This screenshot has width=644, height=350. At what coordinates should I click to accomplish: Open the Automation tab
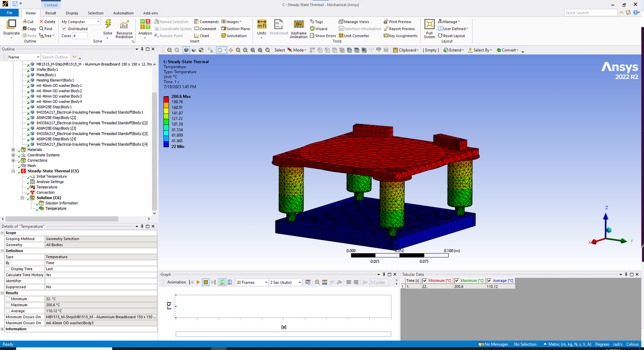[123, 13]
